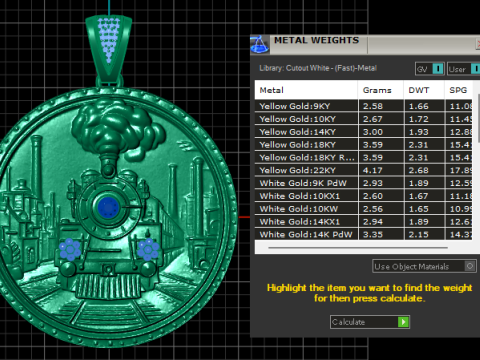Click the metal table horizontal scrollbar
This screenshot has width=480, height=360.
(x=358, y=248)
